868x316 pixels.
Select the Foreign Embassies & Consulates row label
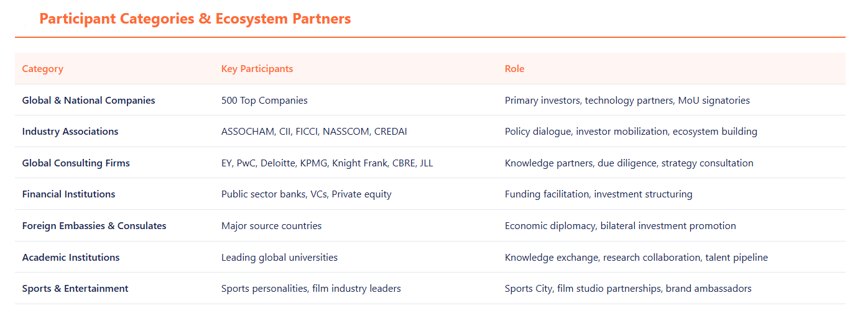[94, 226]
